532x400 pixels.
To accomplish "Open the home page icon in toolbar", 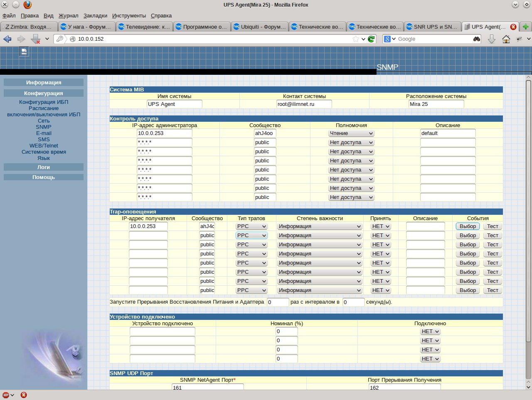I will (x=506, y=39).
